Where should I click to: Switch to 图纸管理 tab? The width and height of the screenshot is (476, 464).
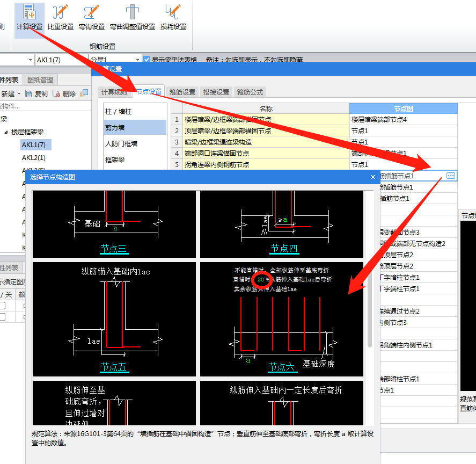point(40,79)
